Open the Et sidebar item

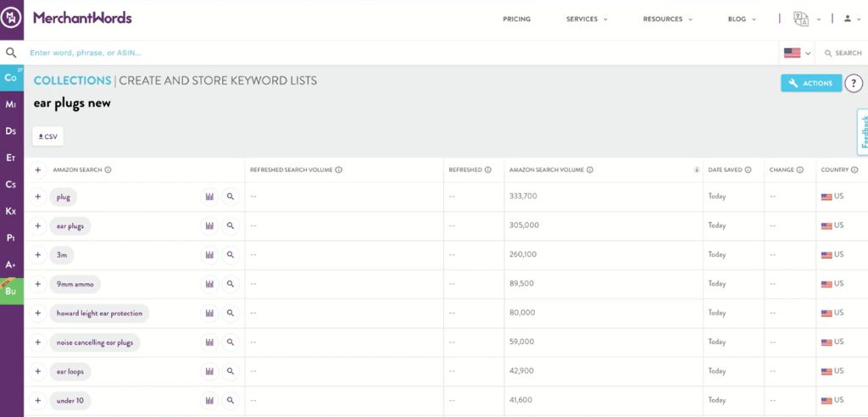click(x=11, y=158)
